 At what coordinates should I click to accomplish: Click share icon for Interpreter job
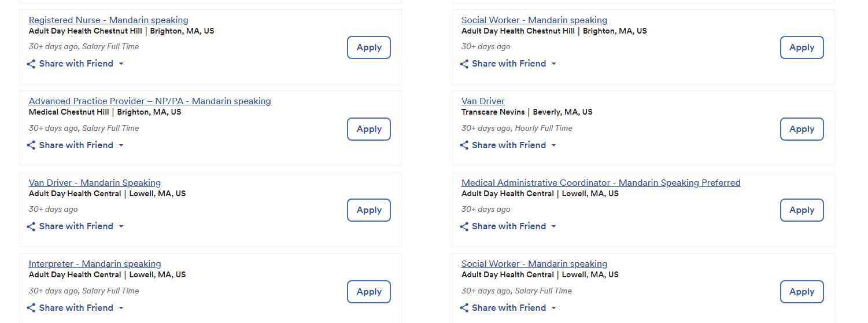click(x=31, y=308)
